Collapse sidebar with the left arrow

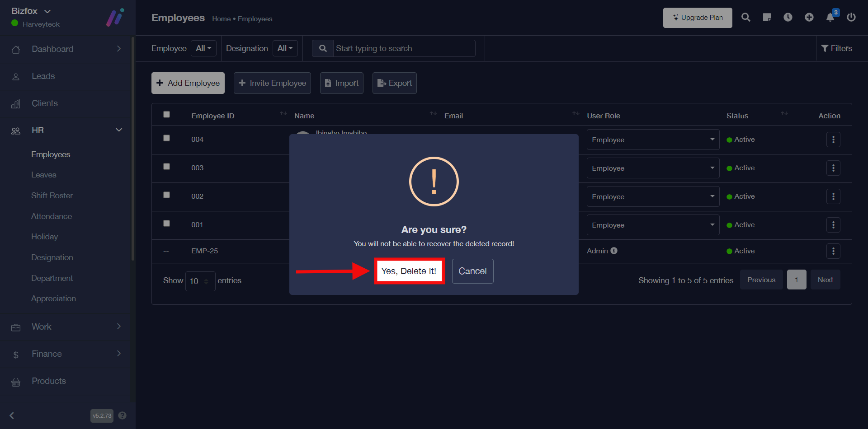coord(12,415)
